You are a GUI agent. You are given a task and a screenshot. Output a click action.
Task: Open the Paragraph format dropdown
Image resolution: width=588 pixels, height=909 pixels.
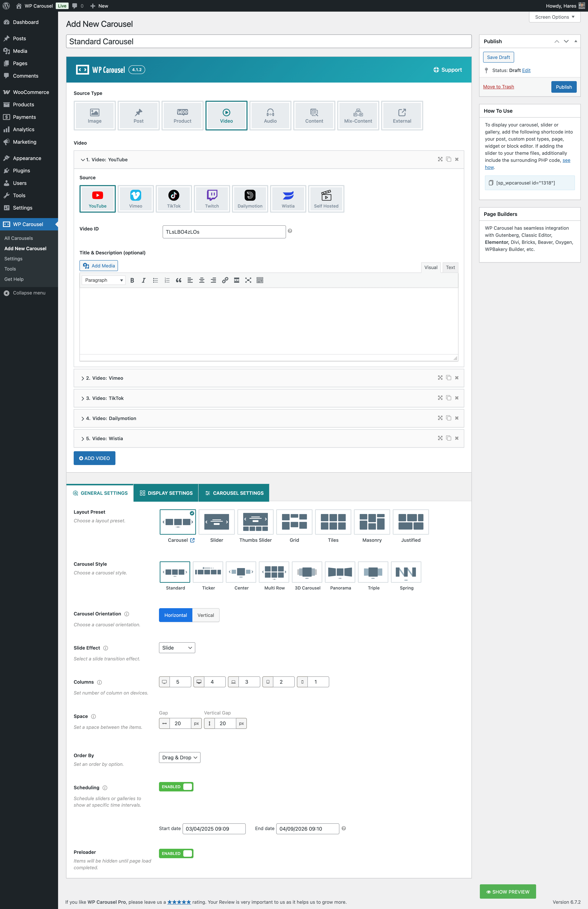[103, 280]
